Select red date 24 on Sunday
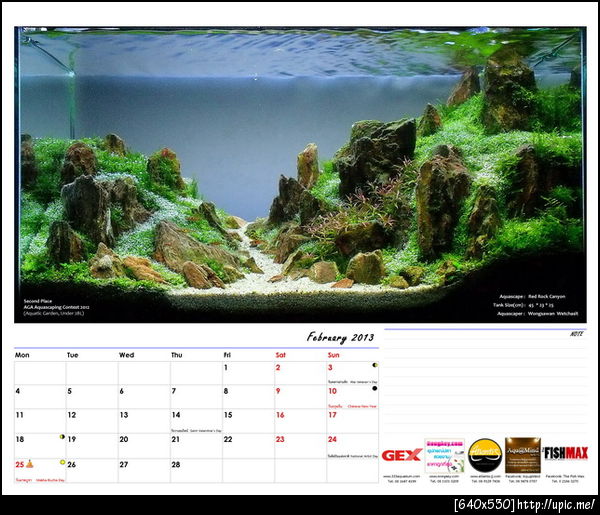The height and width of the screenshot is (515, 600). (332, 439)
